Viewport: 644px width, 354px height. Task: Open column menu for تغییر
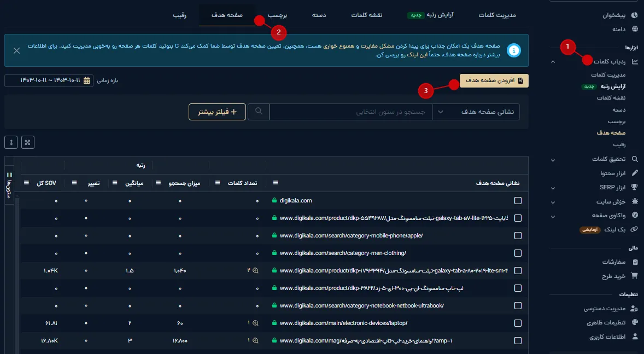(74, 183)
